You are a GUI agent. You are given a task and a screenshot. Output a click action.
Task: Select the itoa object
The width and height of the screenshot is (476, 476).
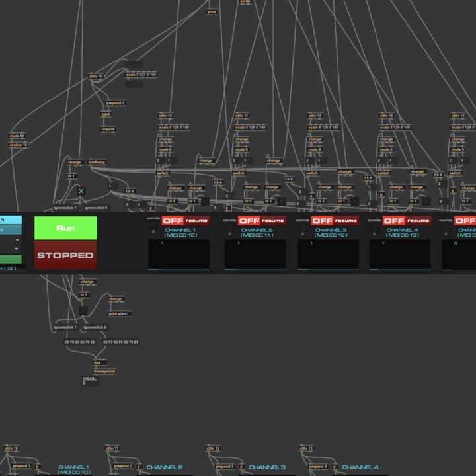[x=97, y=362]
